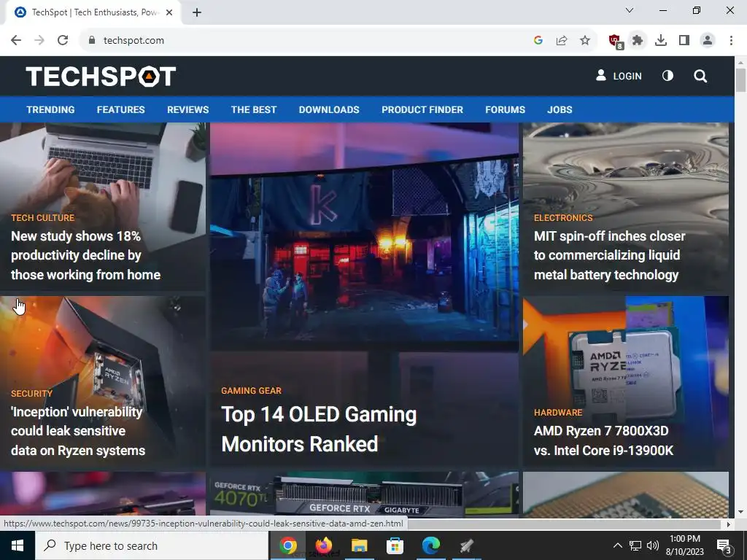747x560 pixels.
Task: Share this page via share icon
Action: (x=562, y=41)
